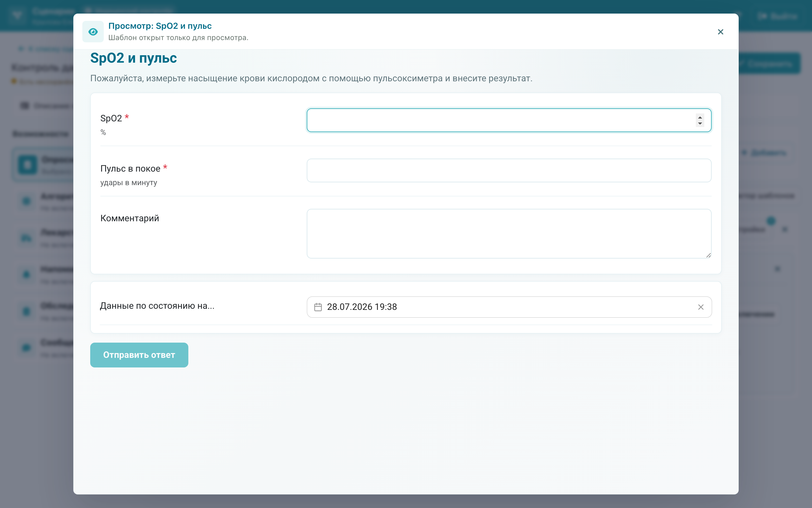Increase SpO2 value with the up arrow

[700, 117]
